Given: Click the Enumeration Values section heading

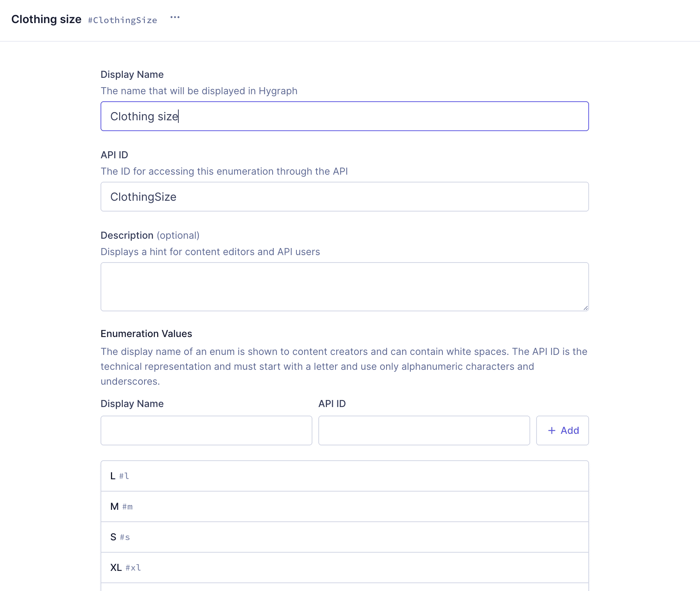Looking at the screenshot, I should 146,334.
